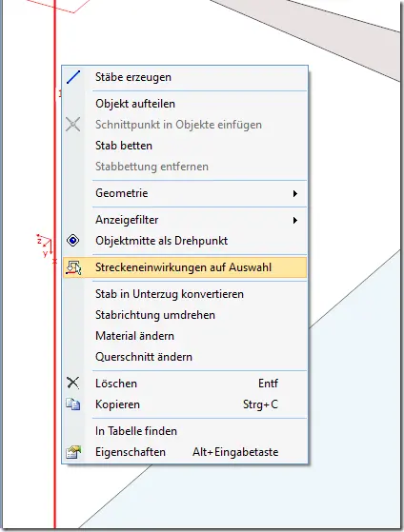The image size is (404, 532).
Task: Open Querschnitt ändern
Action: pyautogui.click(x=144, y=357)
